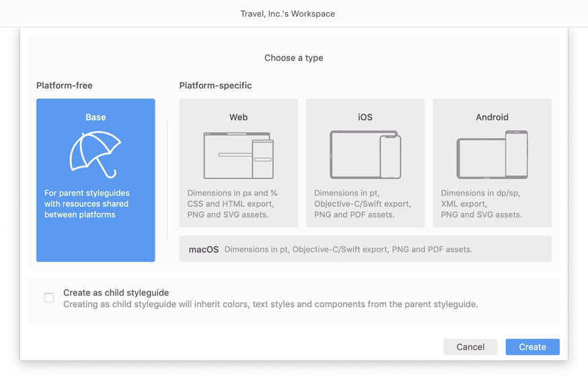Click the 'Choose a type' heading
The width and height of the screenshot is (588, 381).
tap(293, 58)
